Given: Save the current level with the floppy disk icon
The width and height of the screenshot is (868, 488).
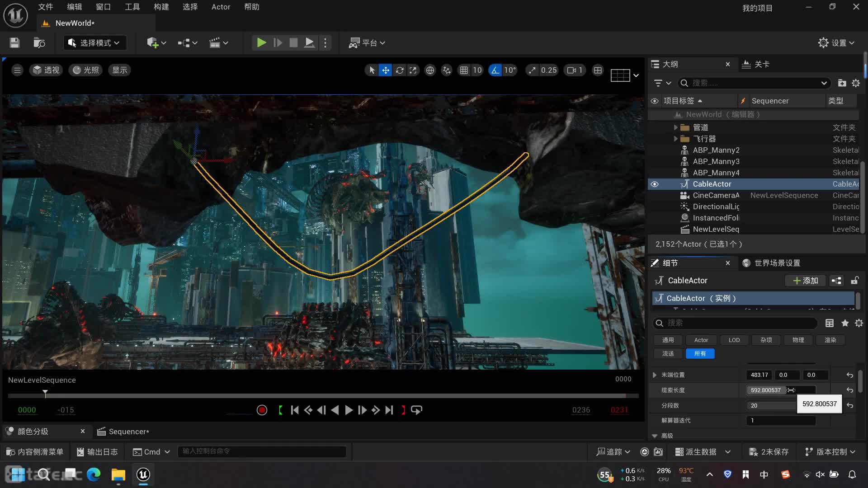Looking at the screenshot, I should [x=14, y=43].
